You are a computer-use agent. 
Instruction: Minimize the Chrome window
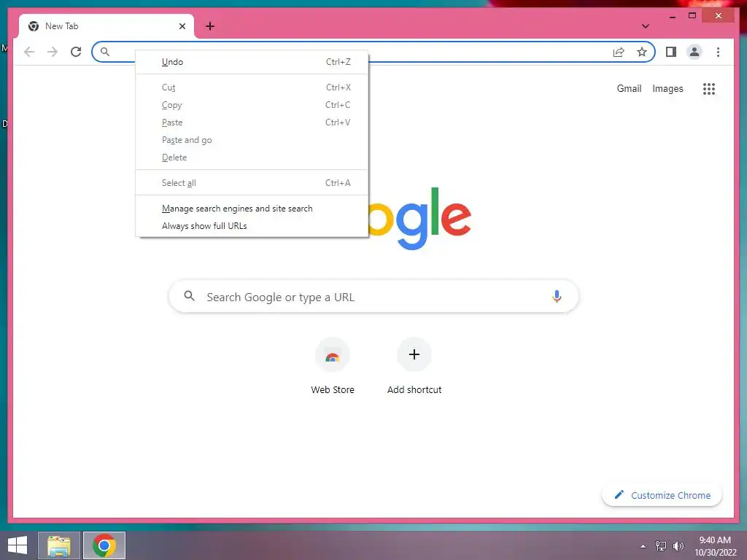(672, 16)
